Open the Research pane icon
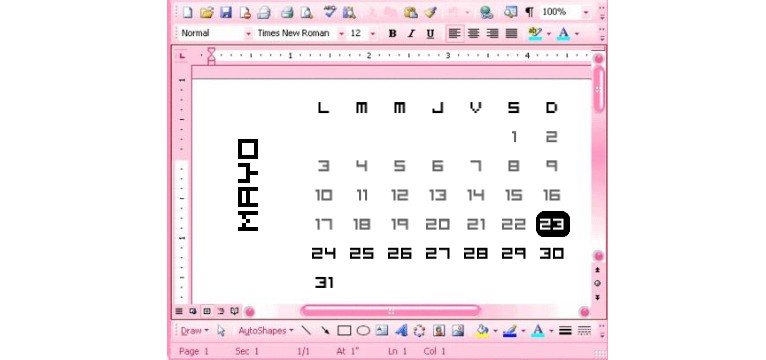The height and width of the screenshot is (360, 766). tap(349, 12)
